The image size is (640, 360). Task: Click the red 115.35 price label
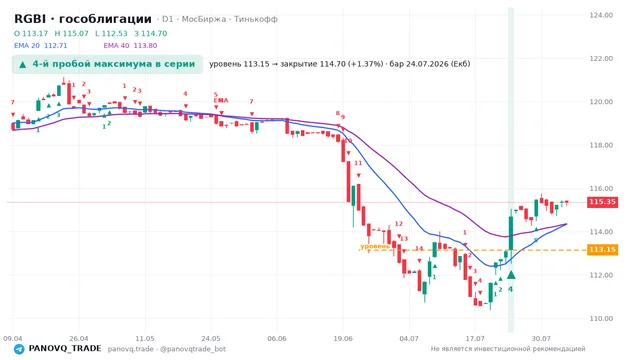(602, 202)
